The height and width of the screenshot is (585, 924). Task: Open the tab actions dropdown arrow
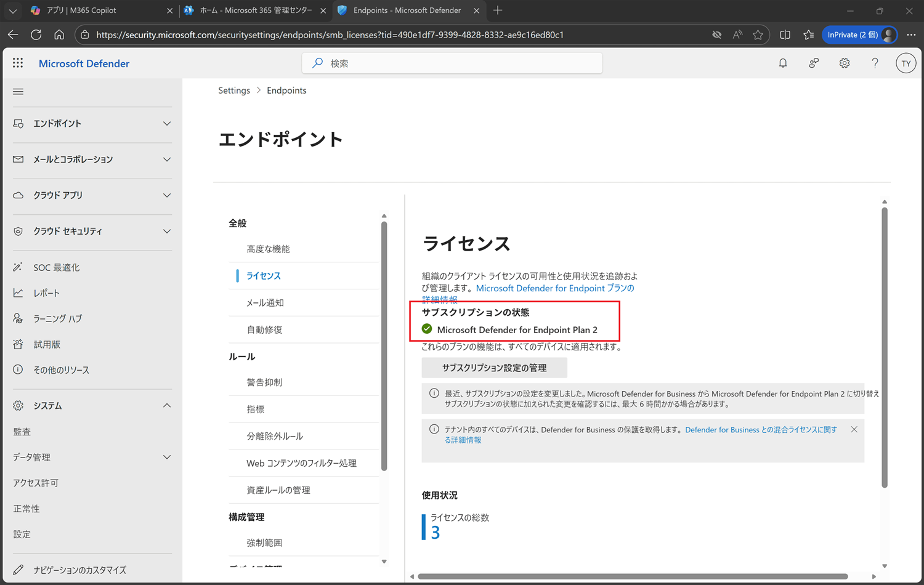pos(13,10)
